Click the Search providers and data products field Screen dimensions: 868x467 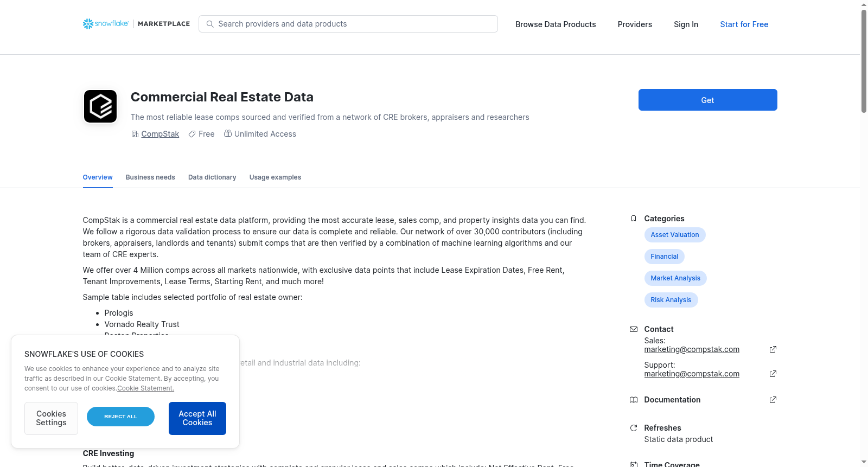pyautogui.click(x=348, y=24)
